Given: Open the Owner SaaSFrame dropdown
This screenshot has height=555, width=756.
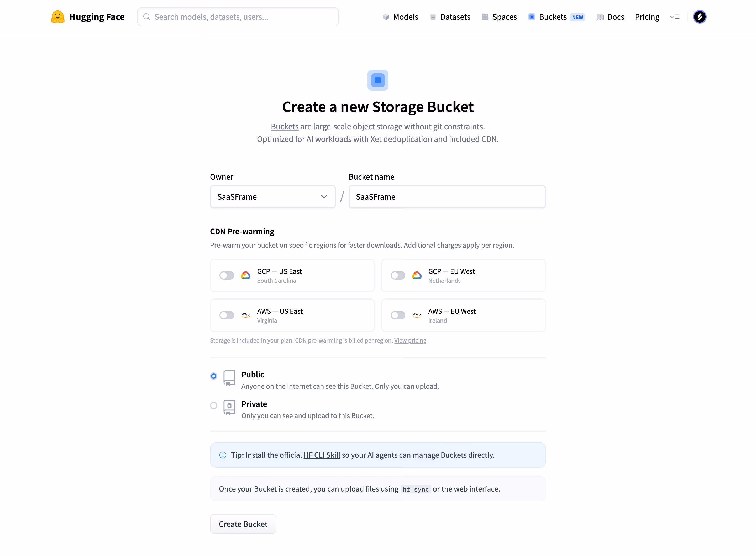Looking at the screenshot, I should click(x=273, y=197).
